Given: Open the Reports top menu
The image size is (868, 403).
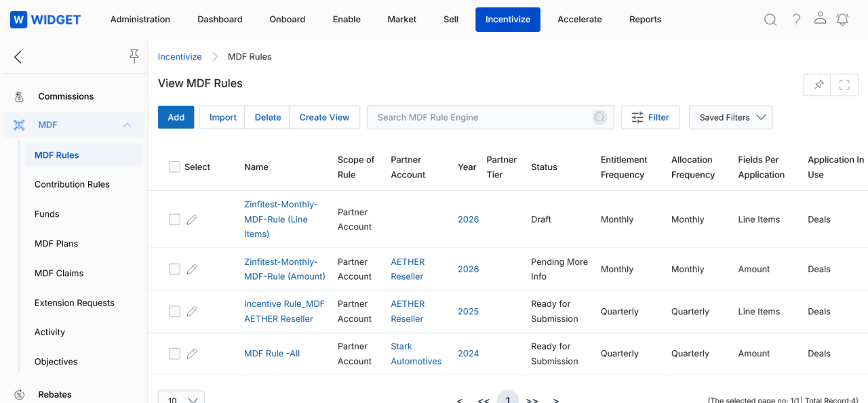Looking at the screenshot, I should (646, 20).
